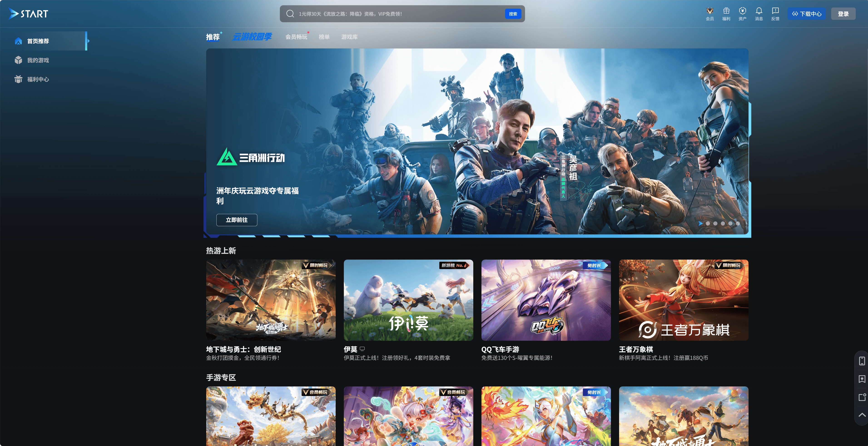Screen dimensions: 868x446
Task: Click the 会员畅玩 badge on first 手游专区 card
Action: pos(317,392)
